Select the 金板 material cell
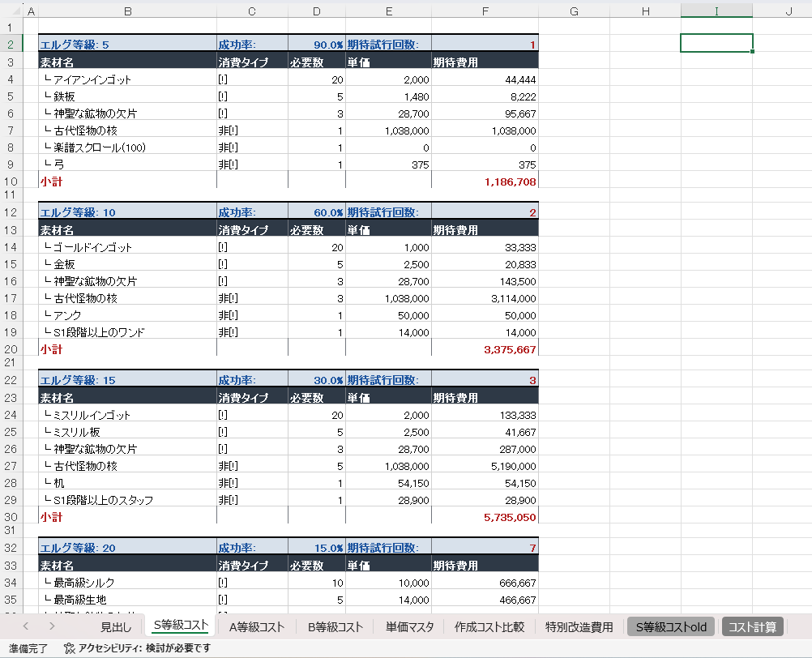 coord(127,264)
